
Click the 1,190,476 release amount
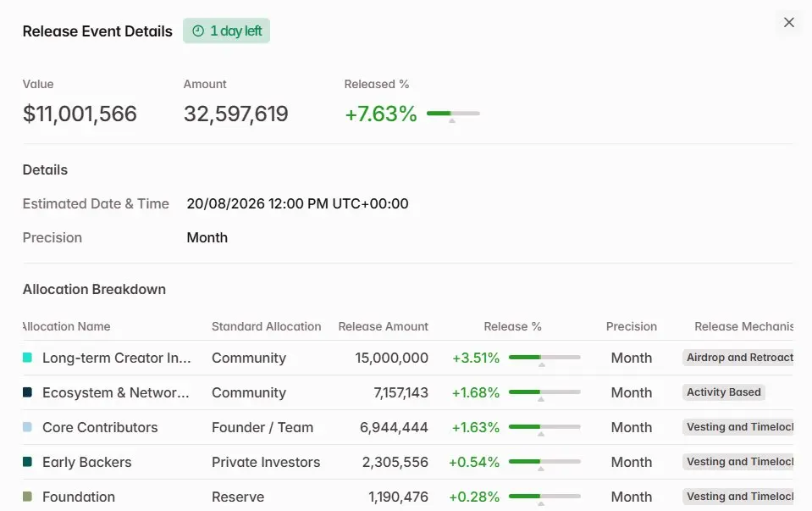(398, 497)
